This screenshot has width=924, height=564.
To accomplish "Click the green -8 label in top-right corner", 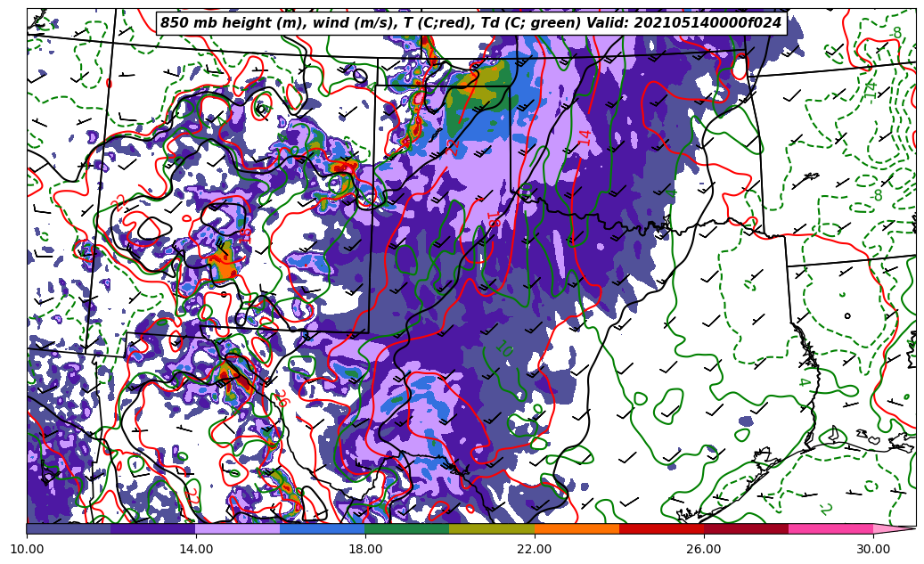I will (895, 34).
